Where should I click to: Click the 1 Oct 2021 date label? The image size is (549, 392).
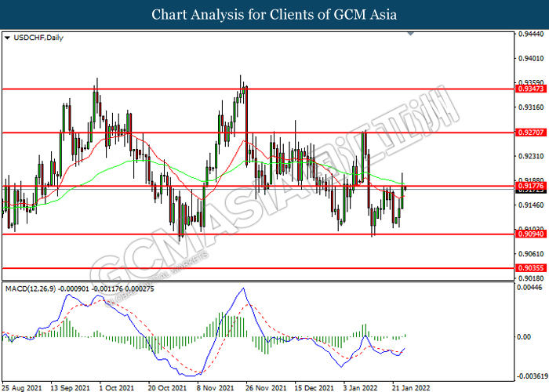click(117, 388)
